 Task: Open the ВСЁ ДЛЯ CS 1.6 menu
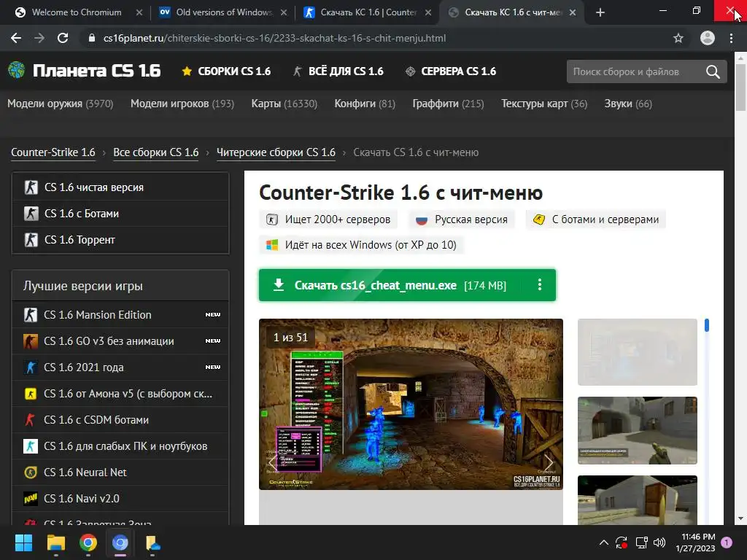pyautogui.click(x=338, y=71)
